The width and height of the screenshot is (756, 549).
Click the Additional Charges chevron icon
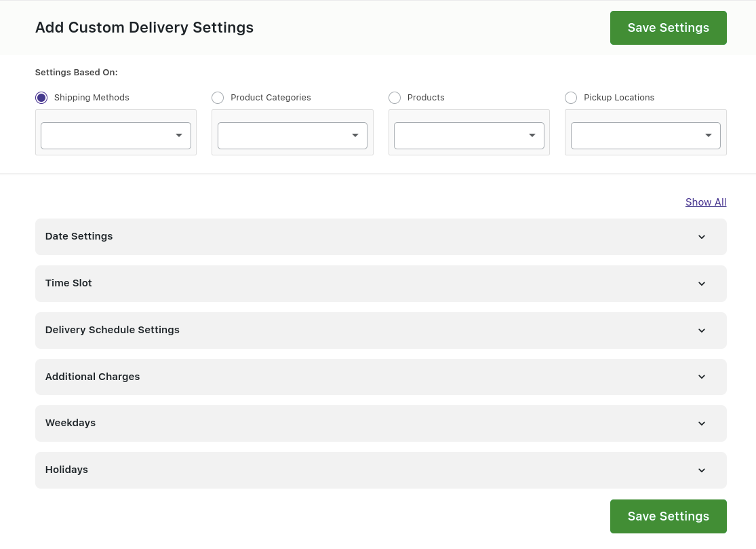tap(702, 377)
